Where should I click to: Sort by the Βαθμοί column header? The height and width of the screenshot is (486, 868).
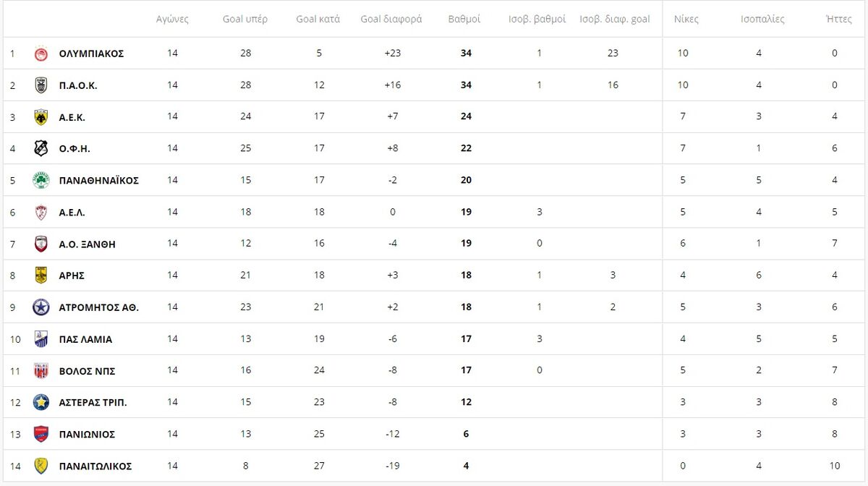(464, 20)
